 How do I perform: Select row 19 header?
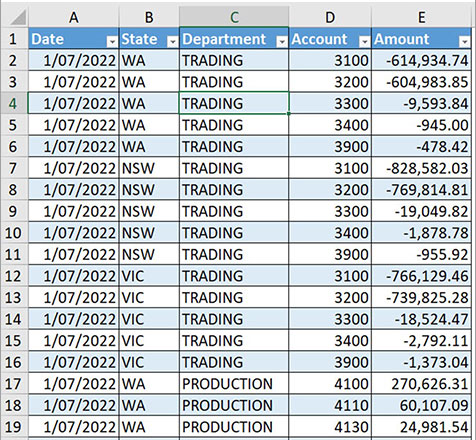[14, 427]
